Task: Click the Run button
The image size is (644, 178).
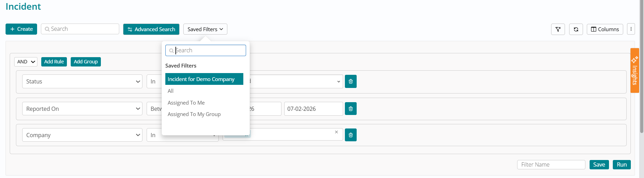Action: 621,164
